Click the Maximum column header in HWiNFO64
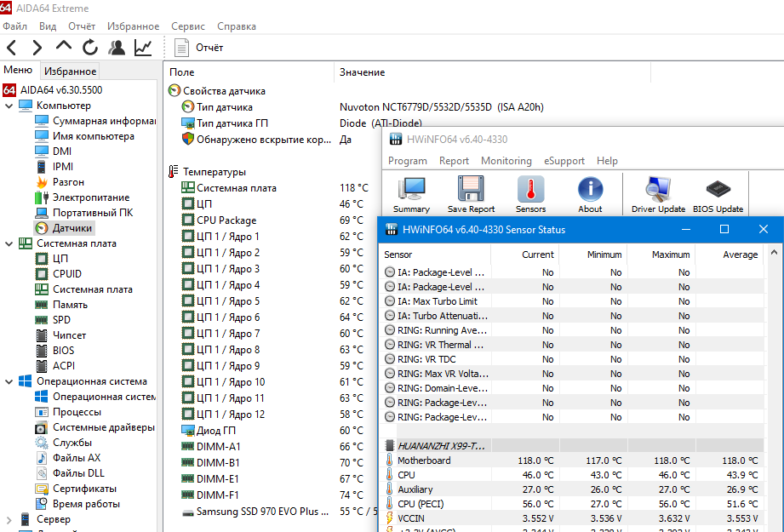Image resolution: width=784 pixels, height=532 pixels. (x=661, y=255)
